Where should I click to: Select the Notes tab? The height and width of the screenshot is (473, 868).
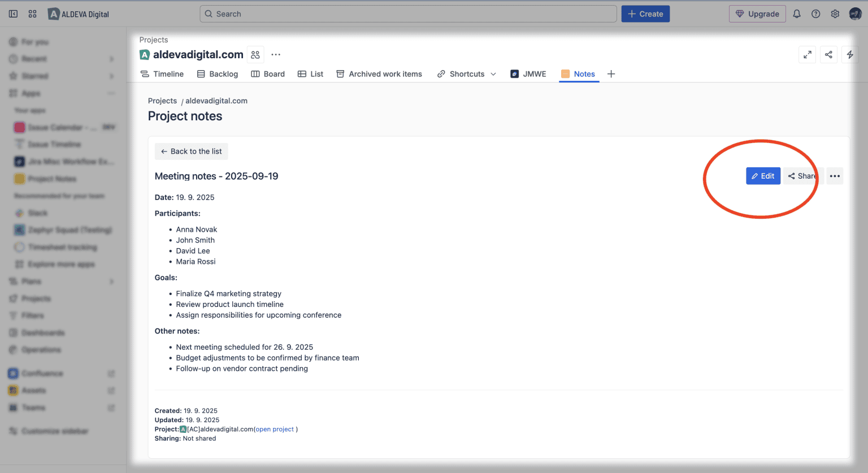click(578, 74)
